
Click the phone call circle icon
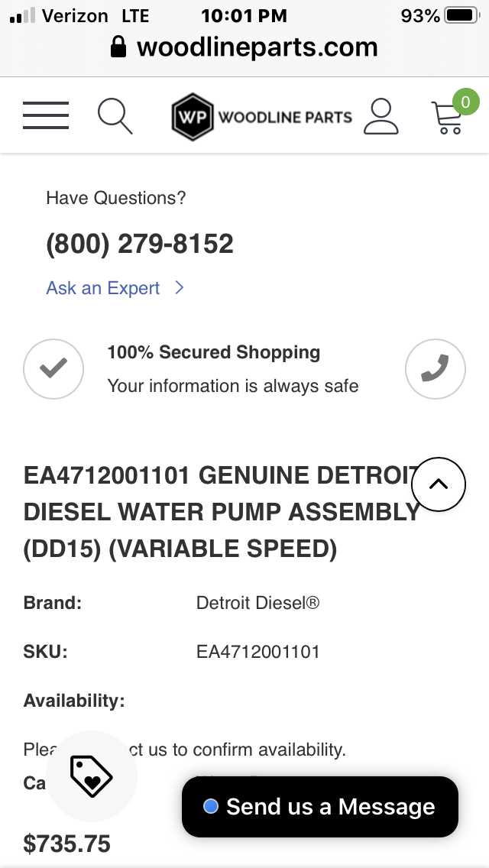[x=435, y=369]
